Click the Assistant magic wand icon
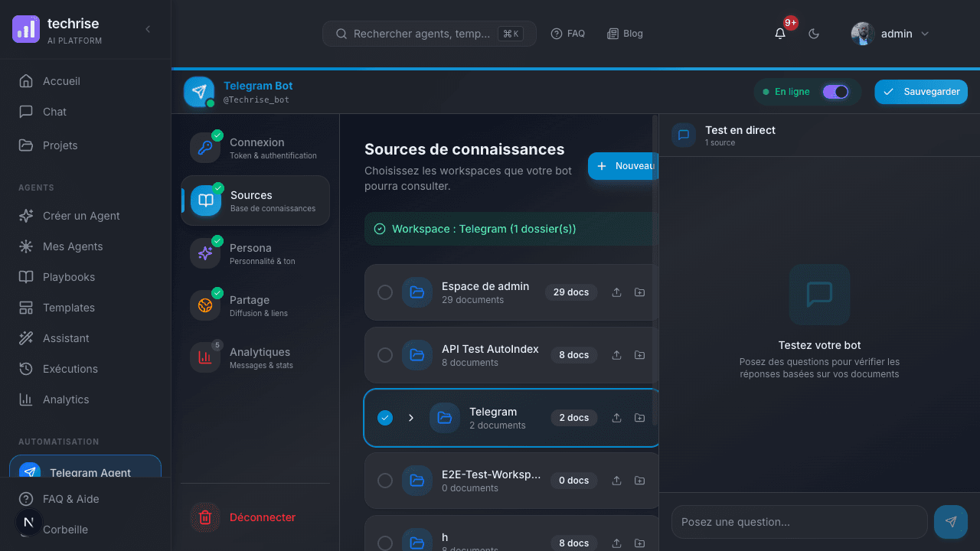980x551 pixels. coord(26,338)
